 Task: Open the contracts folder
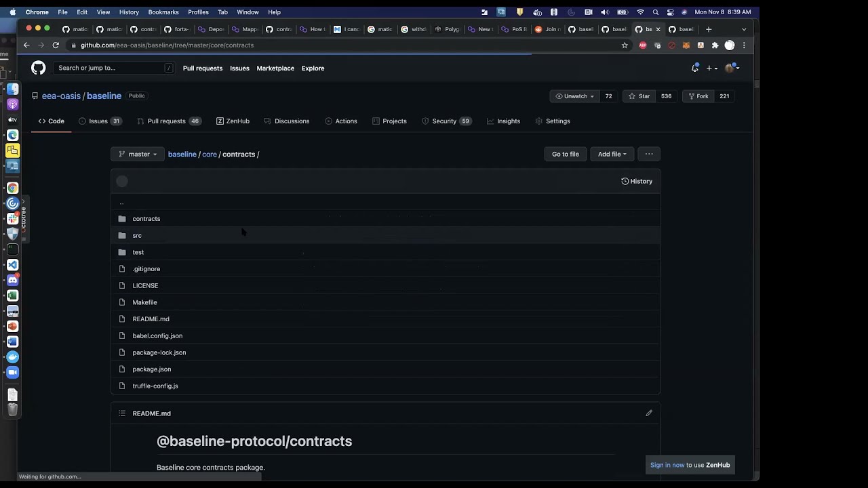point(146,219)
